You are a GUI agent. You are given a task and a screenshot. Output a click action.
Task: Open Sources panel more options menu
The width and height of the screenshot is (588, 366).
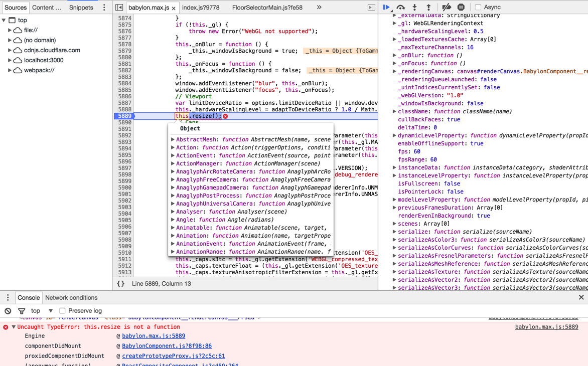104,8
